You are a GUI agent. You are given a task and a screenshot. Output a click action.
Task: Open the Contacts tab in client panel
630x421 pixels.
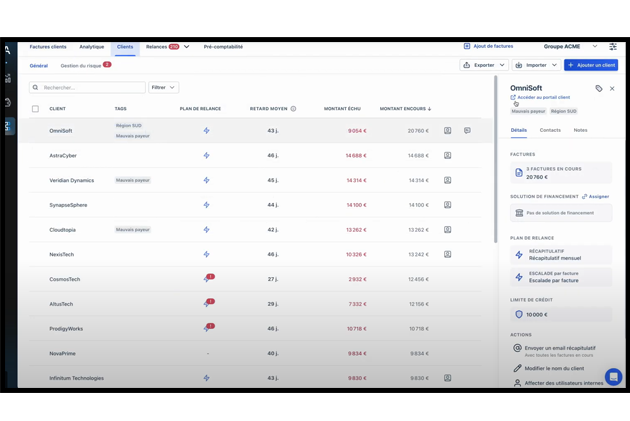coord(550,130)
